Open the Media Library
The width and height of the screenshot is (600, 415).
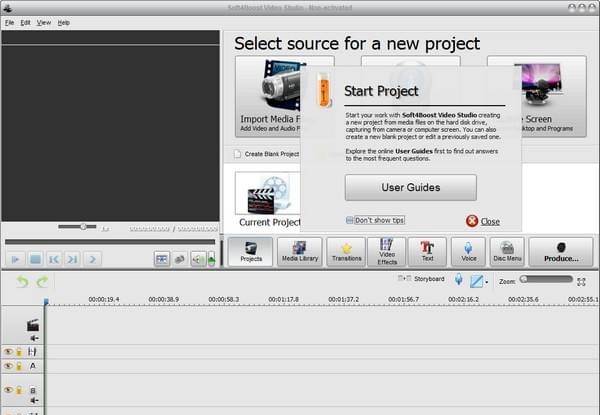pyautogui.click(x=300, y=252)
